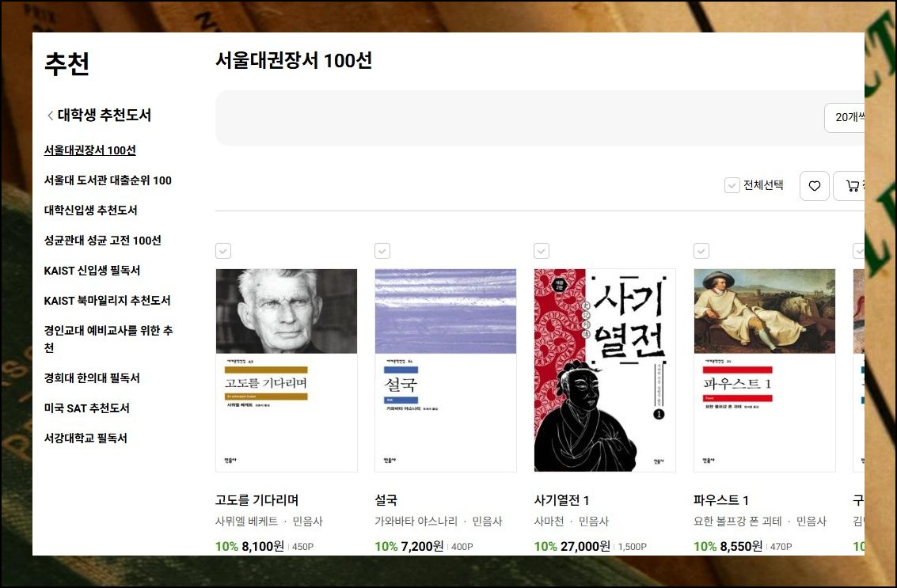Screen dimensions: 897x588
Task: Open 서울대 도서관 대출순위 100 list
Action: click(108, 180)
